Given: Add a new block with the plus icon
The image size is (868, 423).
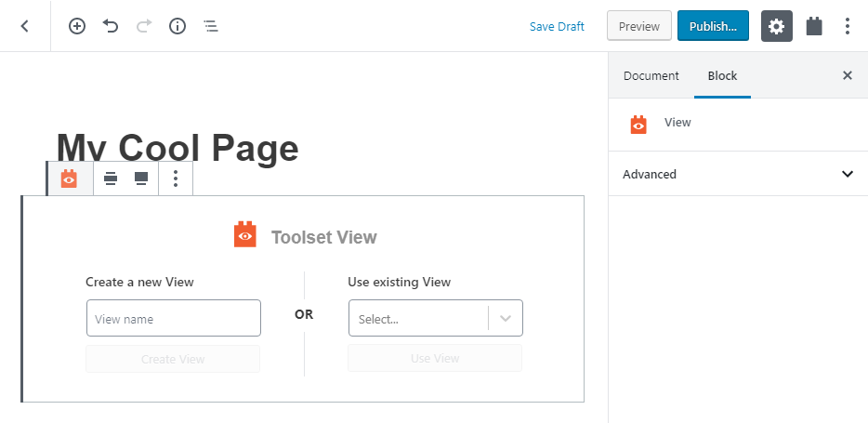Looking at the screenshot, I should click(77, 26).
